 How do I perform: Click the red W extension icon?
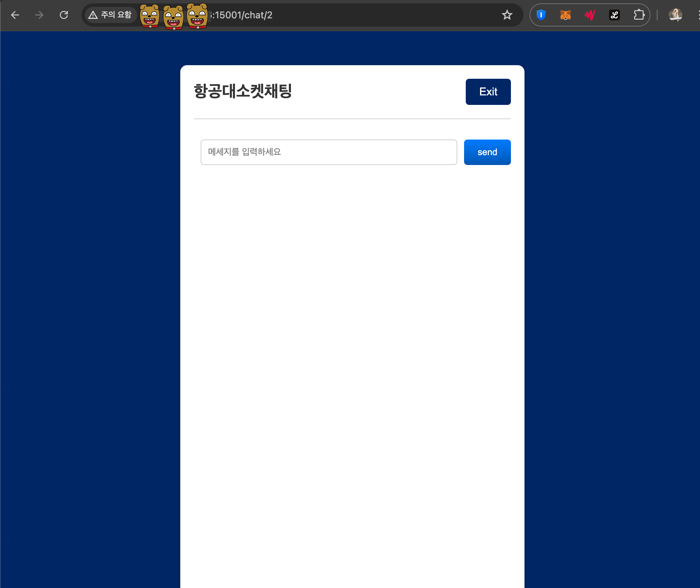(x=590, y=15)
